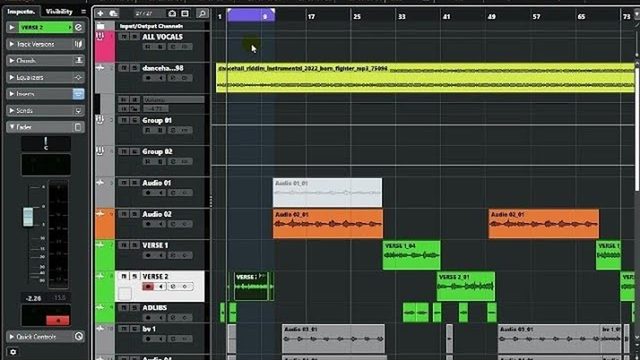Click the -2.26 volume value field

(33, 298)
